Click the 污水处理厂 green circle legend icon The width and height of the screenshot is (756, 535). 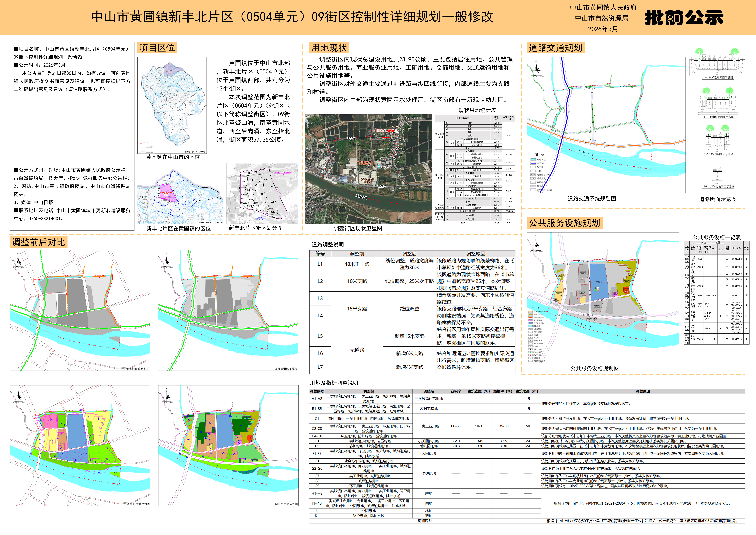coord(530,352)
